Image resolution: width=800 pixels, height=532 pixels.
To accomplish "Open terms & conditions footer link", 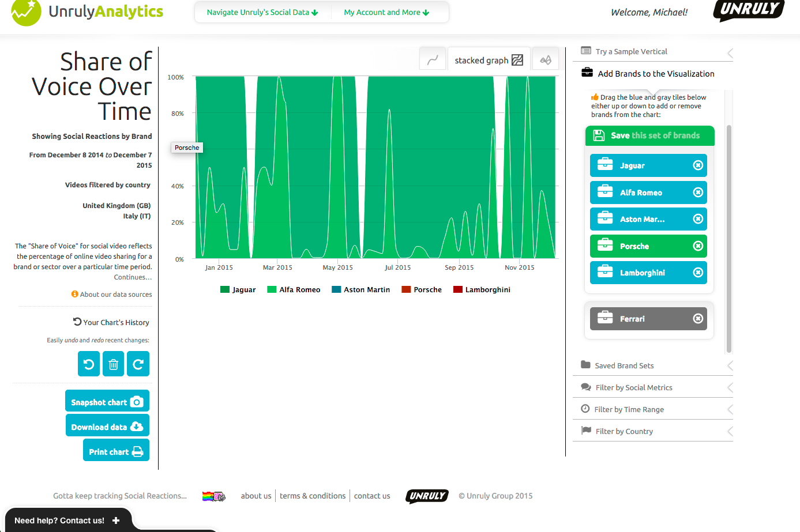I will (x=313, y=496).
